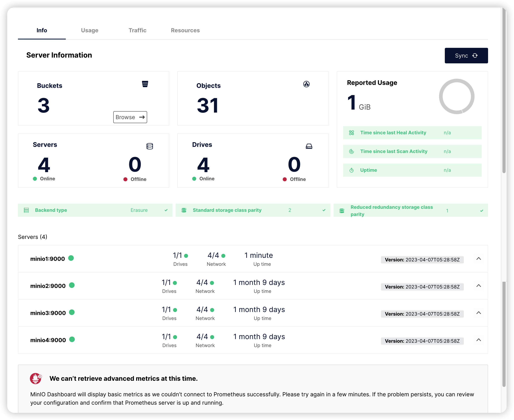The height and width of the screenshot is (420, 514).
Task: Click the Reduced redundancy parity checkmark
Action: coord(482,211)
